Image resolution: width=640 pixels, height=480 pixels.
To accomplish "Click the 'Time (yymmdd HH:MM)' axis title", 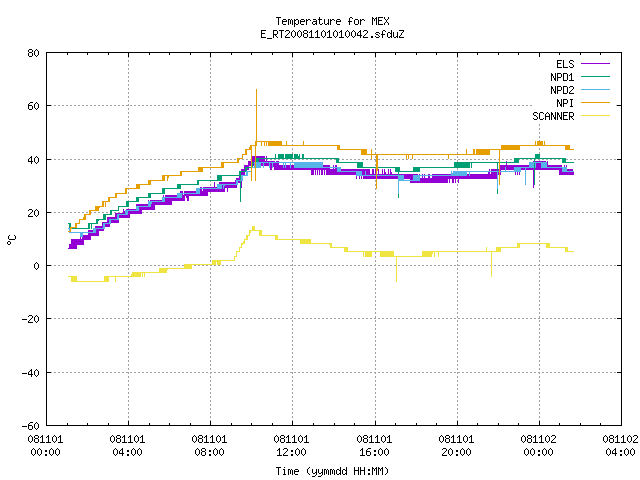I will tap(332, 471).
